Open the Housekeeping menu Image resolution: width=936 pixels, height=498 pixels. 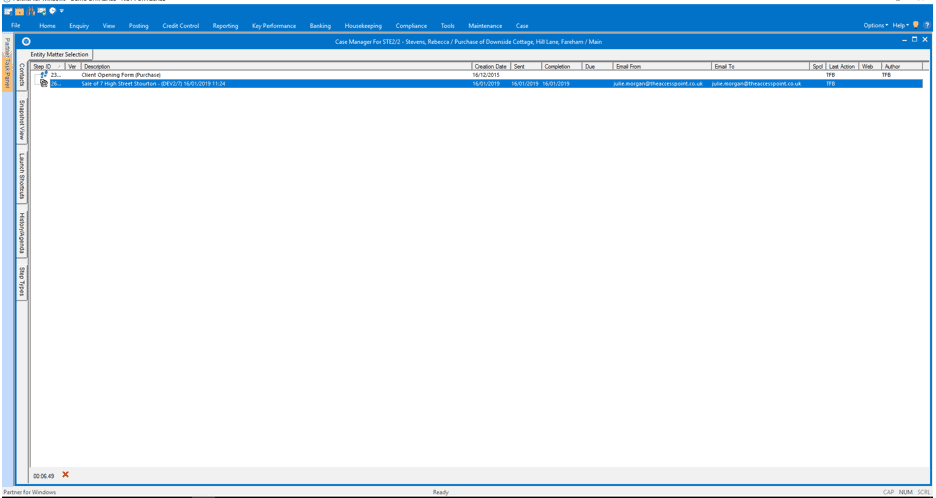[x=363, y=26]
